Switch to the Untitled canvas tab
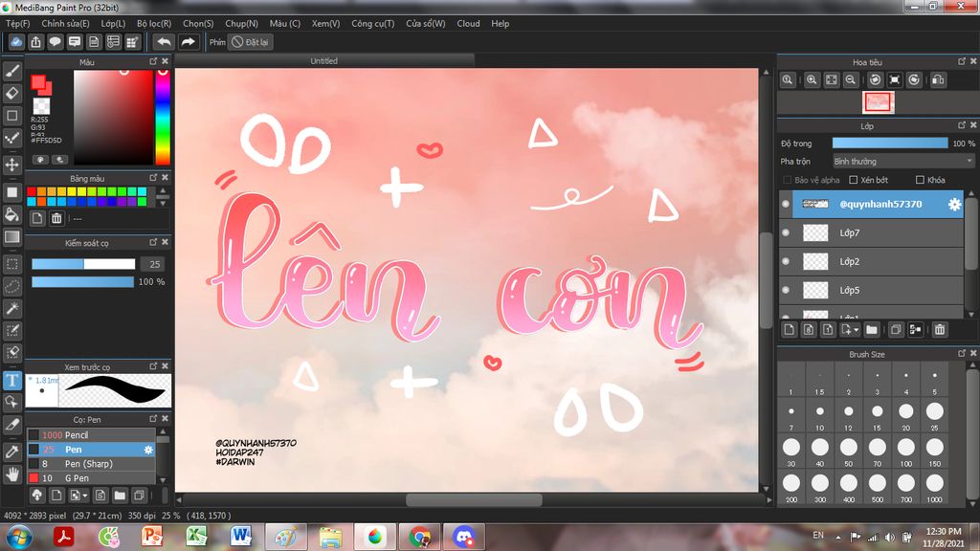The image size is (980, 551). point(323,60)
